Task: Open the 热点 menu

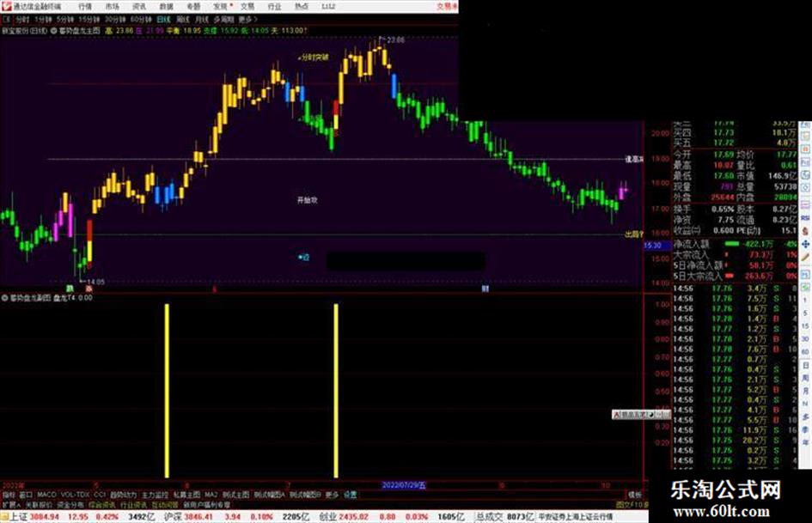Action: point(302,7)
